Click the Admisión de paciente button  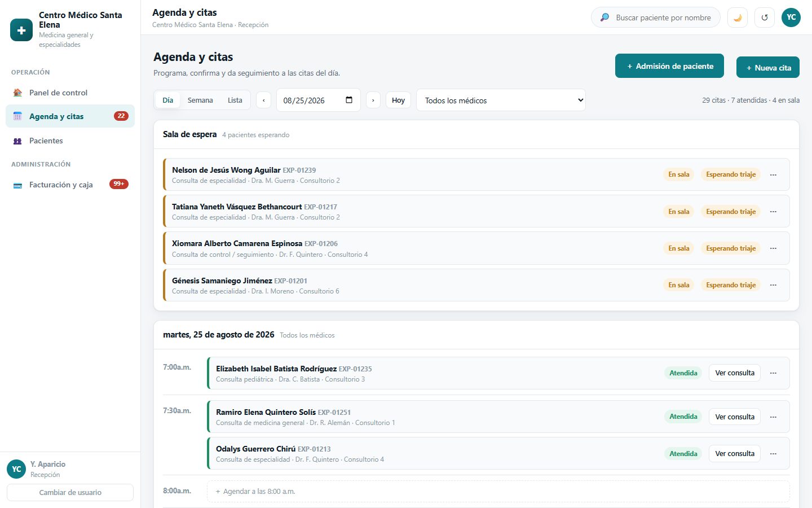coord(669,66)
